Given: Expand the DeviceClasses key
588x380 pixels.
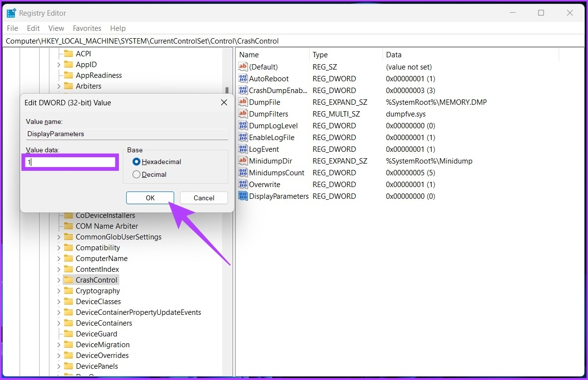Looking at the screenshot, I should (59, 302).
